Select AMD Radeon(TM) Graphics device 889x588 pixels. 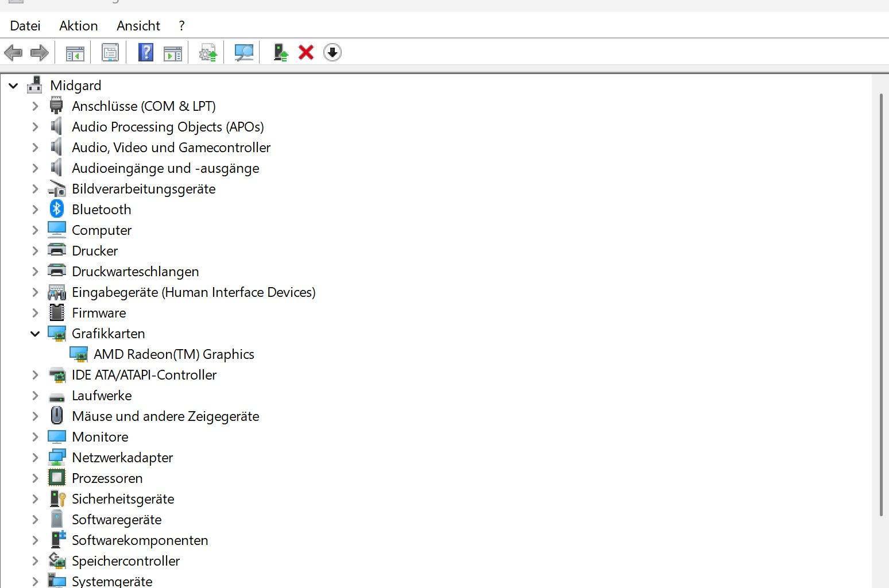174,354
